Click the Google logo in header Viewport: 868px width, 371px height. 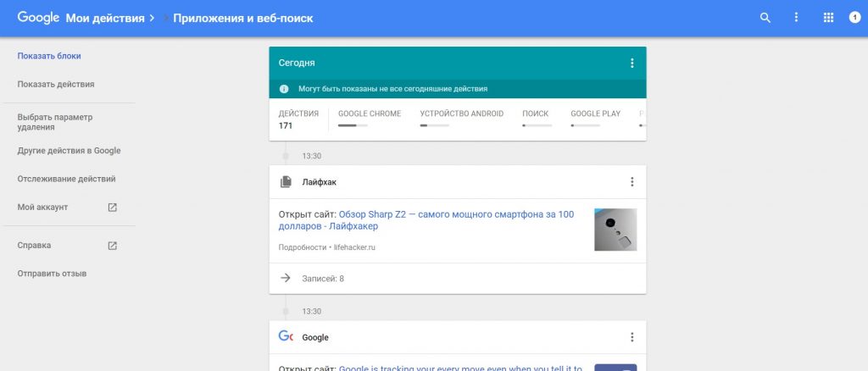(38, 18)
